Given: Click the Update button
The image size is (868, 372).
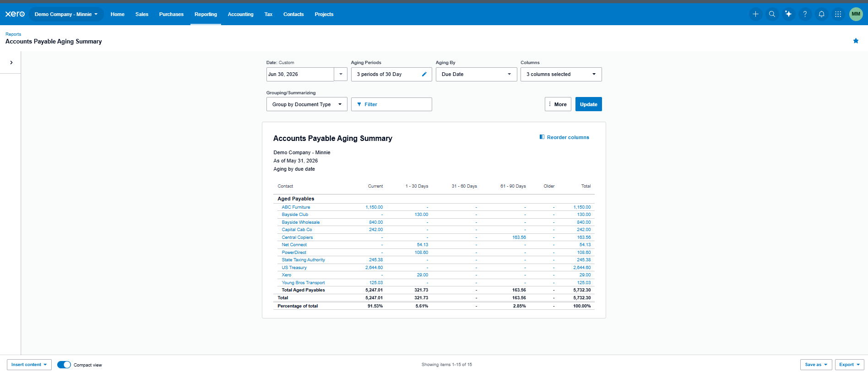Looking at the screenshot, I should pyautogui.click(x=588, y=104).
